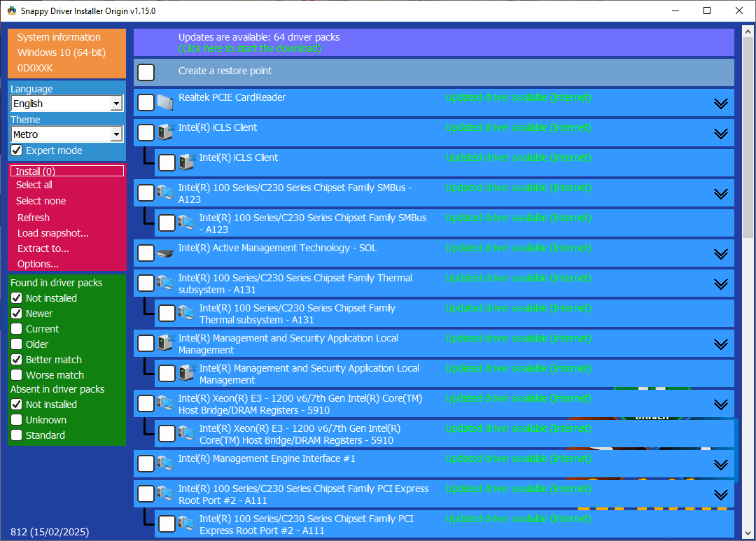756x541 pixels.
Task: Click the Host Bridge/DRAM Registers device icon
Action: [x=166, y=403]
